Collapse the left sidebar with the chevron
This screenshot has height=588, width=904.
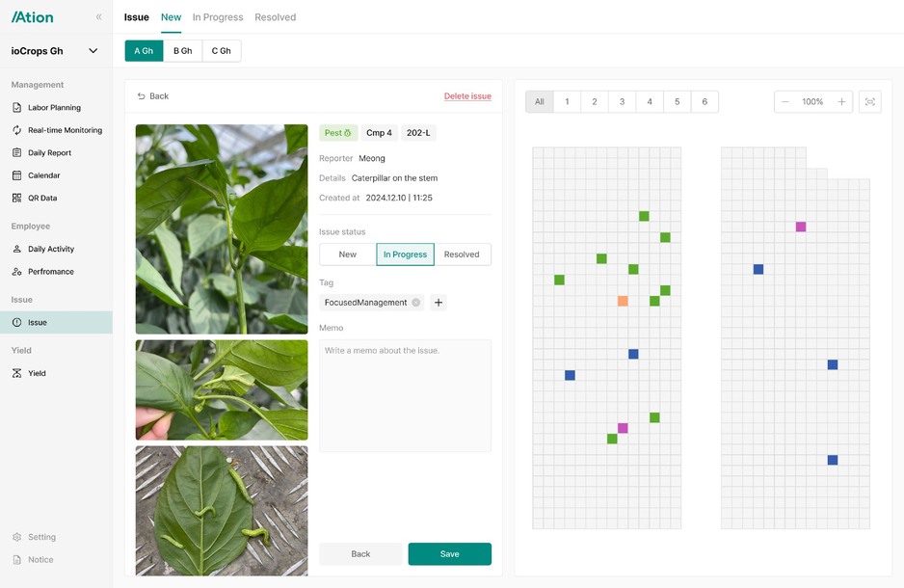[x=97, y=15]
